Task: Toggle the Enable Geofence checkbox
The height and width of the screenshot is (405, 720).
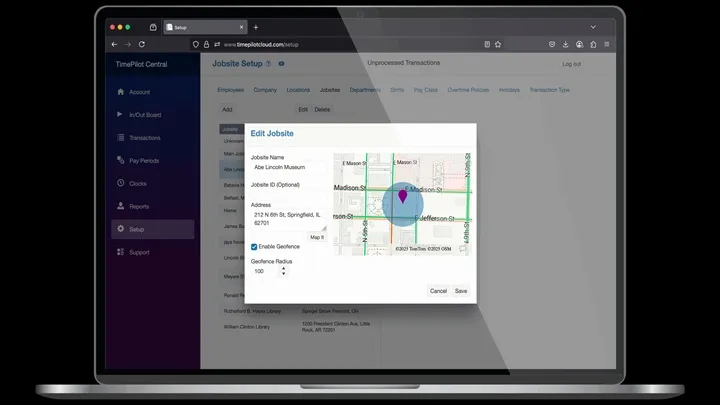Action: coord(254,246)
